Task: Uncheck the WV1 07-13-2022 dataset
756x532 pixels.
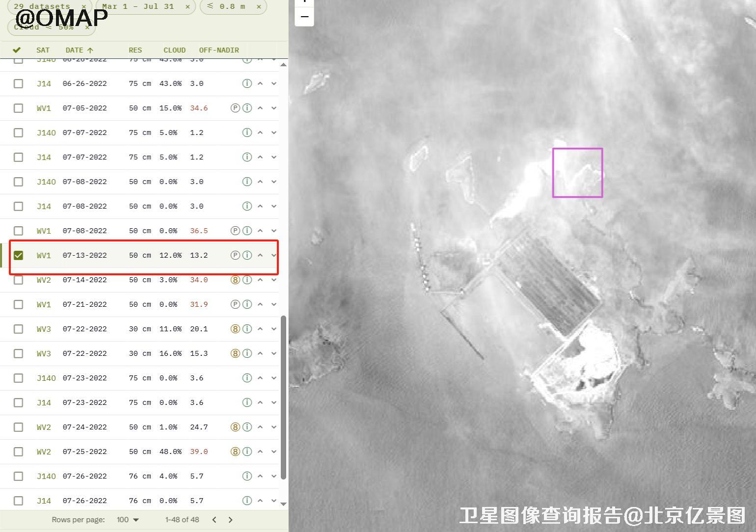Action: click(x=18, y=255)
